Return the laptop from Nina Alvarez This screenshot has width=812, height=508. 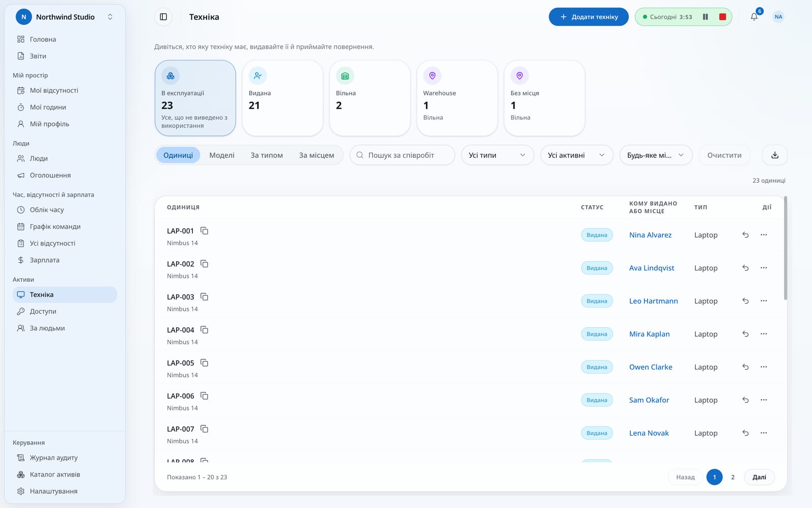pos(746,235)
